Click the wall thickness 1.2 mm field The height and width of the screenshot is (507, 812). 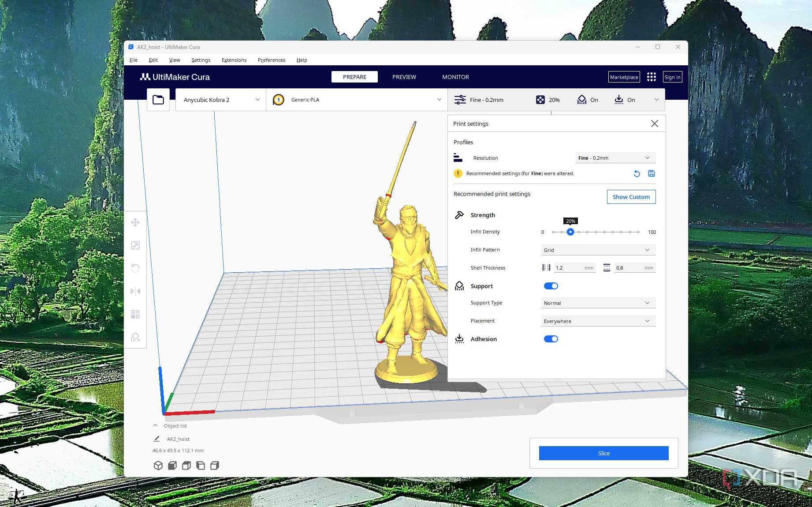575,267
